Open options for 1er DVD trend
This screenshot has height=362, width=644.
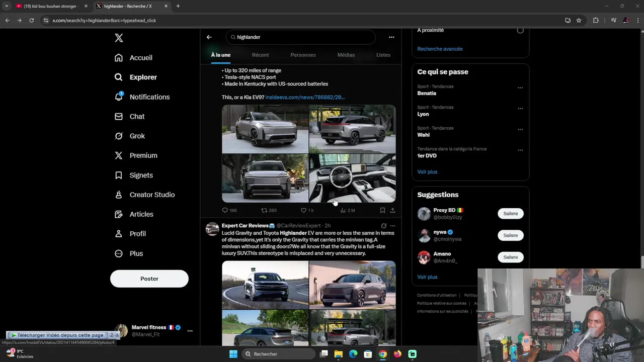click(520, 150)
